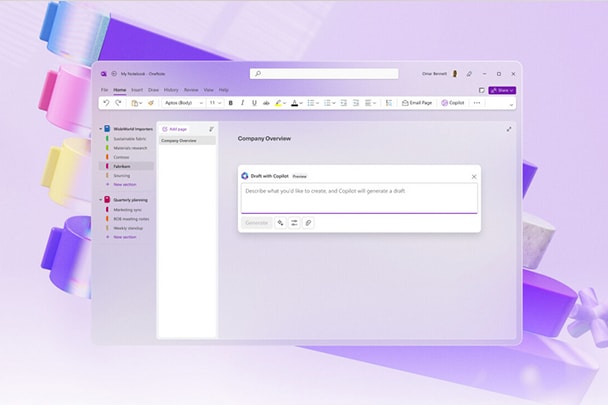
Task: Close the Draft with Copilot dialog
Action: pyautogui.click(x=474, y=177)
